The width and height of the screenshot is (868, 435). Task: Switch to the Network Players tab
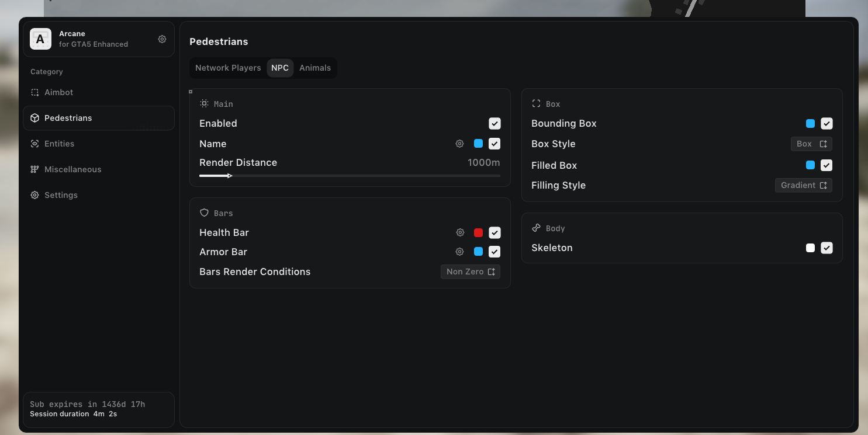pos(228,68)
